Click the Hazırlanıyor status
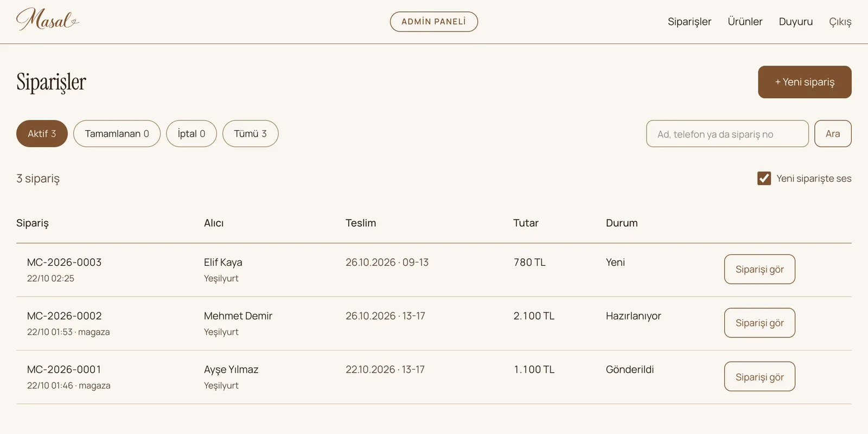This screenshot has width=868, height=434. point(634,316)
